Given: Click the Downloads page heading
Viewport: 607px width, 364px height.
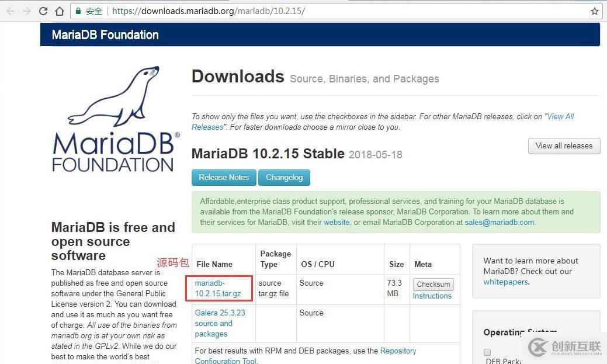Looking at the screenshot, I should point(238,77).
